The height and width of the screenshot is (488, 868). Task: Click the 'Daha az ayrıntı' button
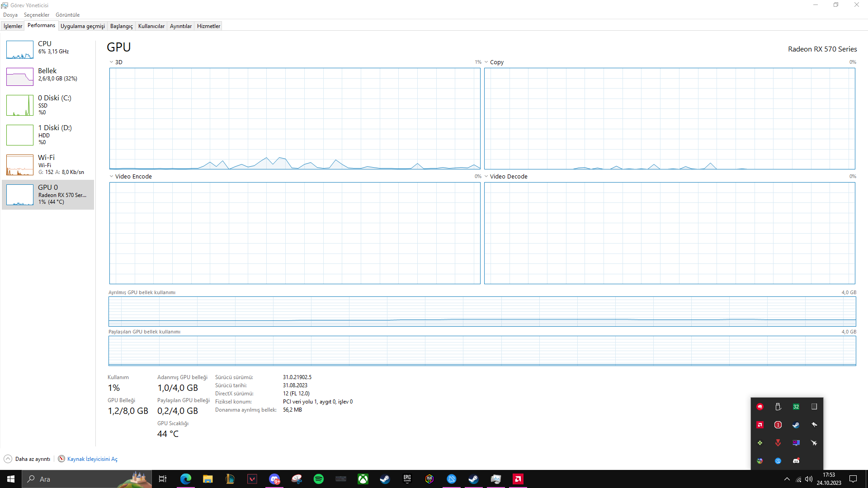[x=28, y=459]
